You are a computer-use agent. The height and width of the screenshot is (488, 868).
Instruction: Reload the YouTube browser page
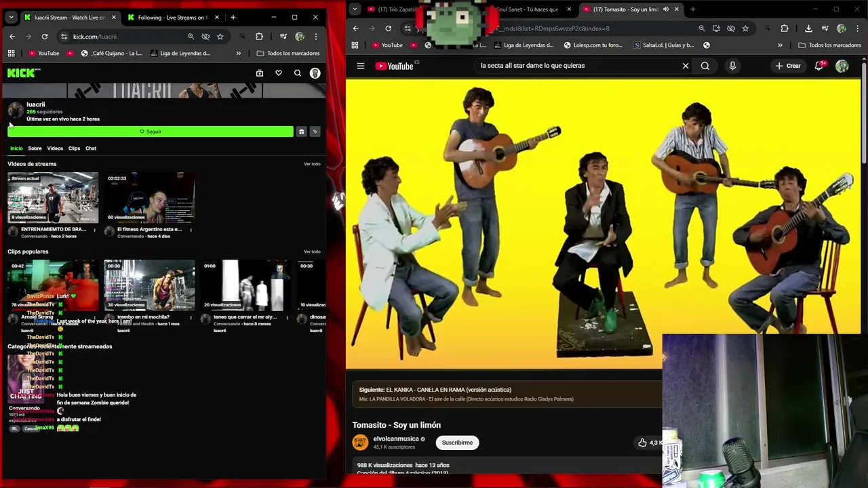pos(388,28)
